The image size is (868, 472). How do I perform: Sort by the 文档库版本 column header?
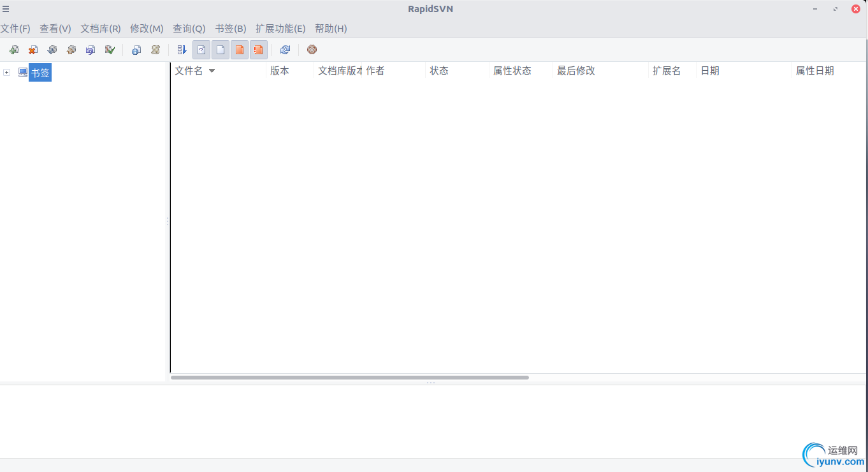(x=338, y=71)
